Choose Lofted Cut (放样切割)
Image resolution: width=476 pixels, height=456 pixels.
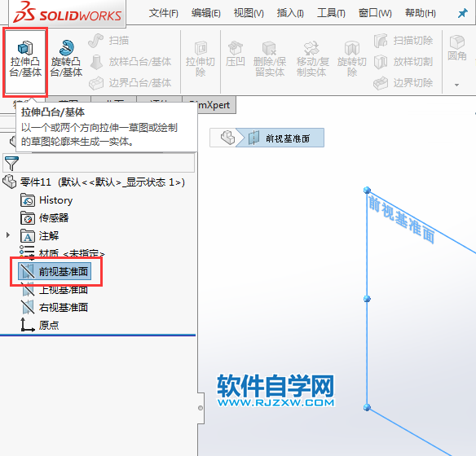coord(403,62)
